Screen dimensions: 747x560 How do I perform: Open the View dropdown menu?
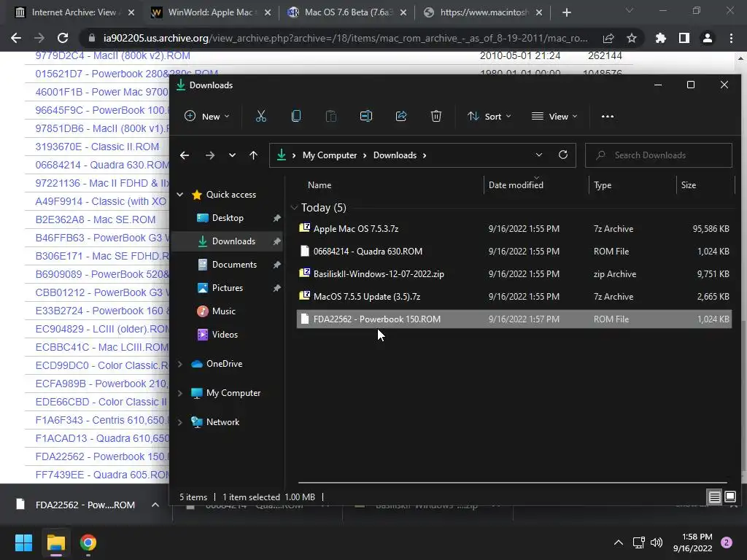[x=554, y=116]
